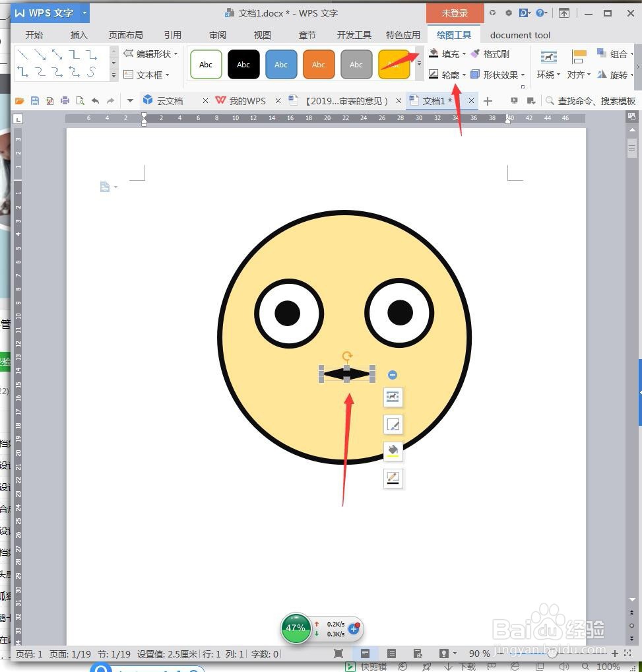This screenshot has height=672, width=642.
Task: Click the blue collapse quick-tools button
Action: coord(393,375)
